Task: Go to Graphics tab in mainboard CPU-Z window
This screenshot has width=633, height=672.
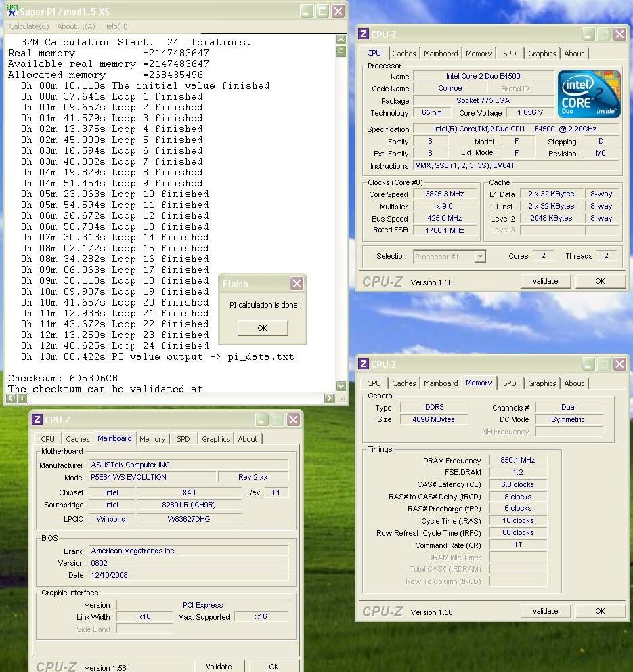Action: 215,439
